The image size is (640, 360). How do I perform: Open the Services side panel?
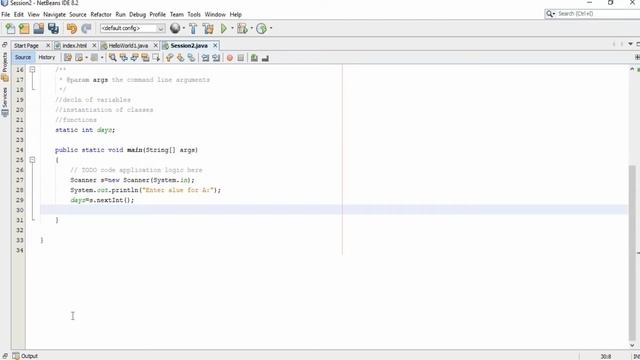(5, 102)
